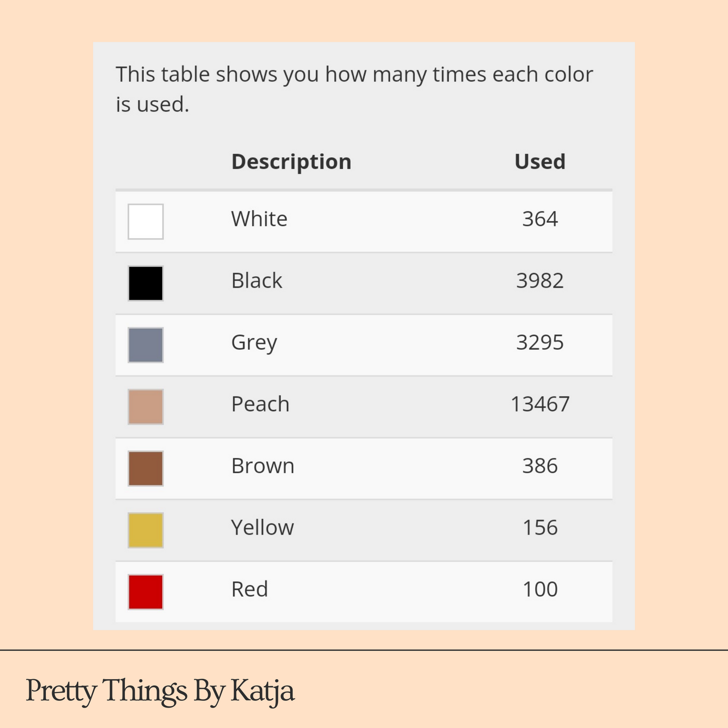This screenshot has height=728, width=728.
Task: Click the Brown color swatch
Action: point(146,469)
